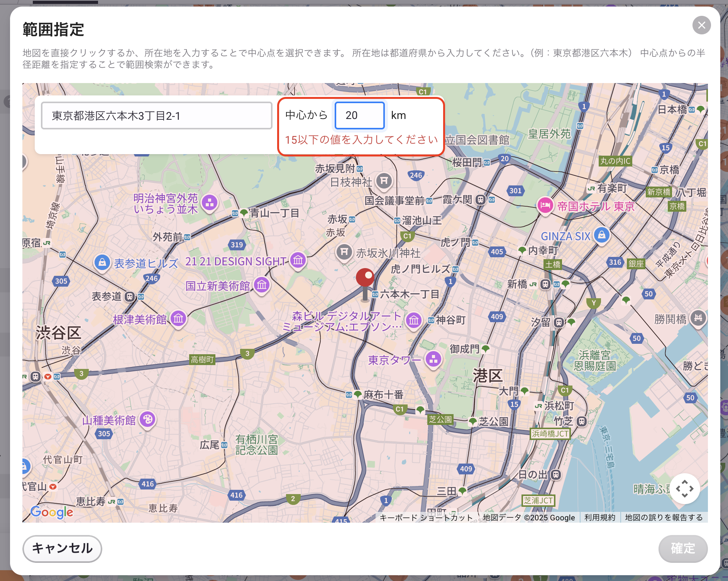Click the 六本木一丁目 station label

click(x=410, y=294)
